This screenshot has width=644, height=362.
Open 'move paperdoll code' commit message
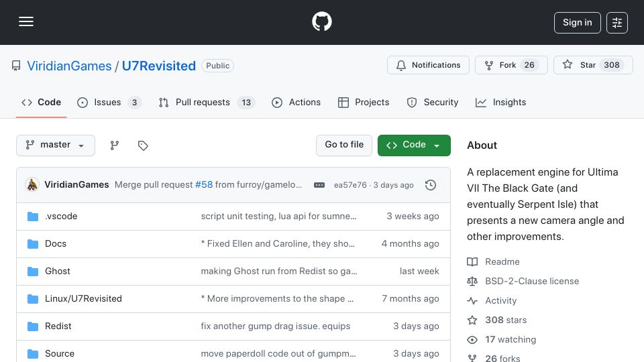(278, 354)
